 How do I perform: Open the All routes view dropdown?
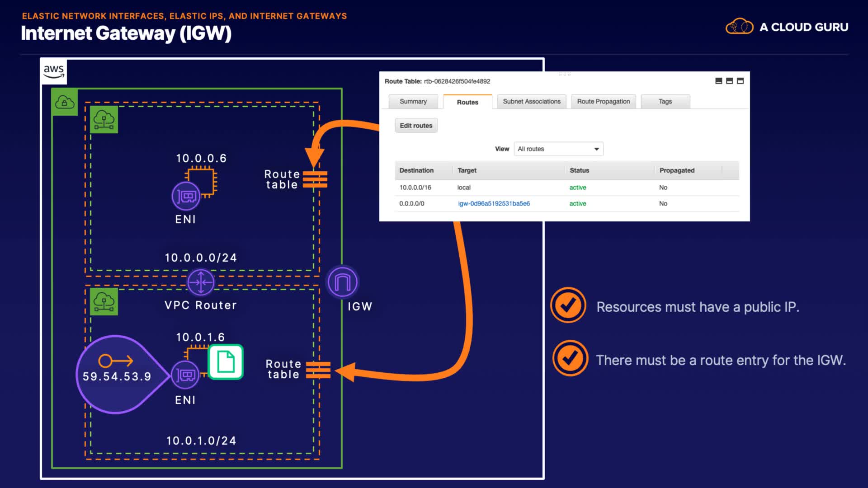tap(558, 149)
